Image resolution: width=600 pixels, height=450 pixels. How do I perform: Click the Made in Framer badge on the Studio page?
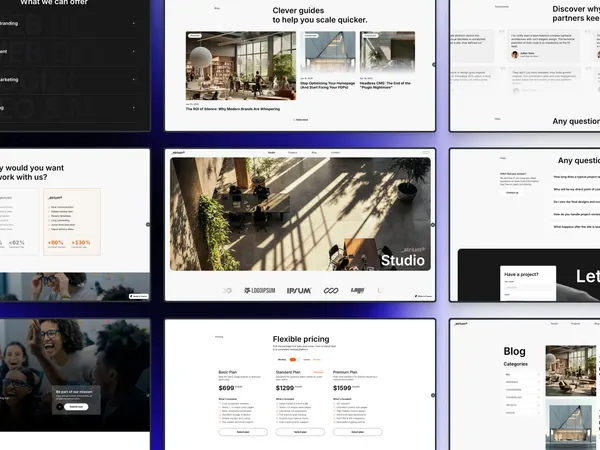pyautogui.click(x=423, y=296)
